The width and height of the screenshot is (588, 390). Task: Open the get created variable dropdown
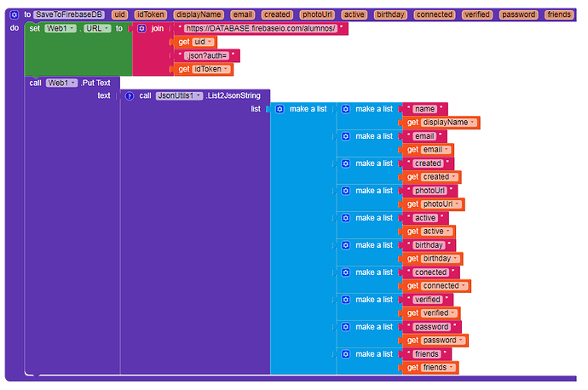(x=440, y=177)
